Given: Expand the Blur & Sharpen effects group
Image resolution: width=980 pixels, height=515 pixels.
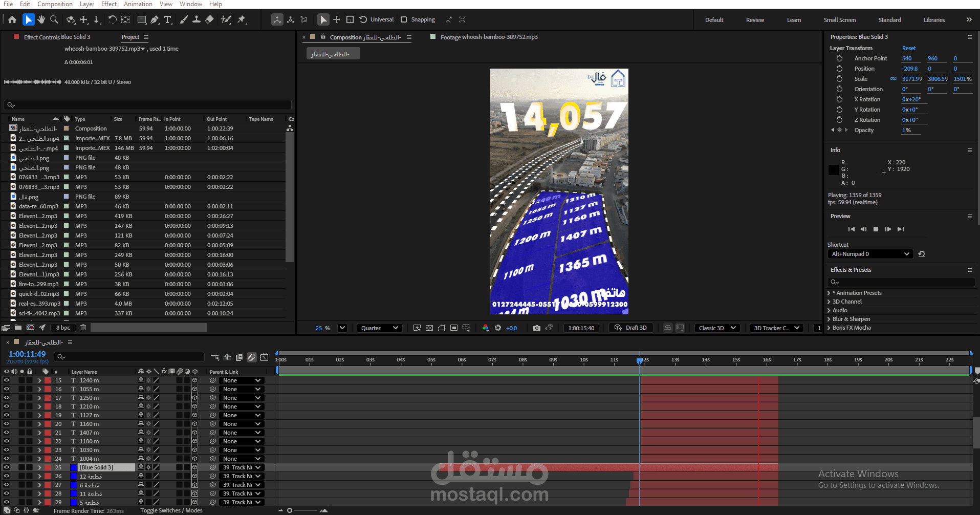Looking at the screenshot, I should [x=829, y=319].
